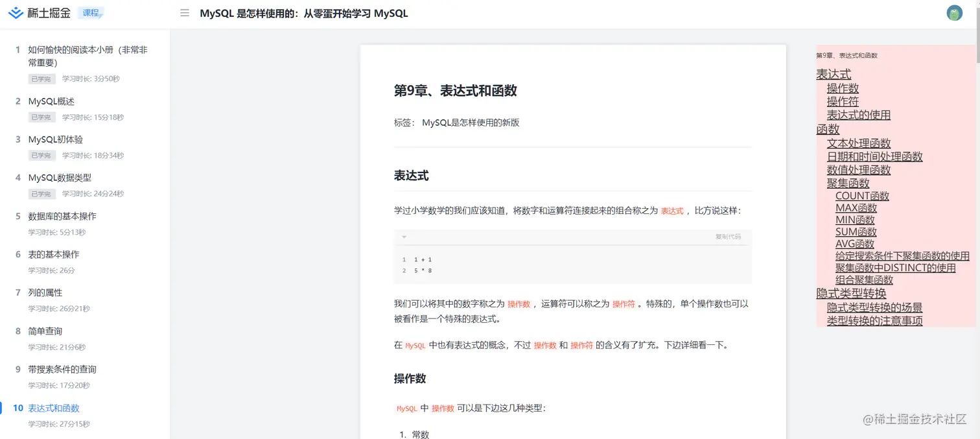Jump to 操作数 in table of contents
Viewport: 980px width, 439px height.
pyautogui.click(x=843, y=88)
